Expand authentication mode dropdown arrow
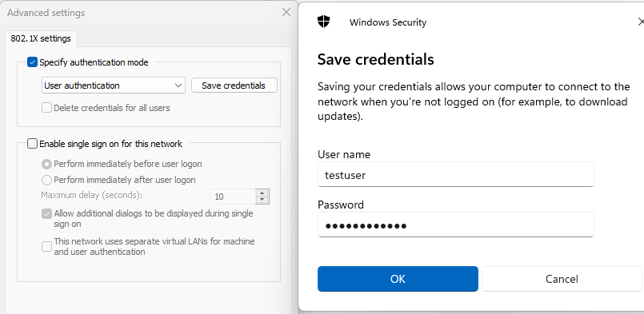This screenshot has width=644, height=314. tap(178, 85)
